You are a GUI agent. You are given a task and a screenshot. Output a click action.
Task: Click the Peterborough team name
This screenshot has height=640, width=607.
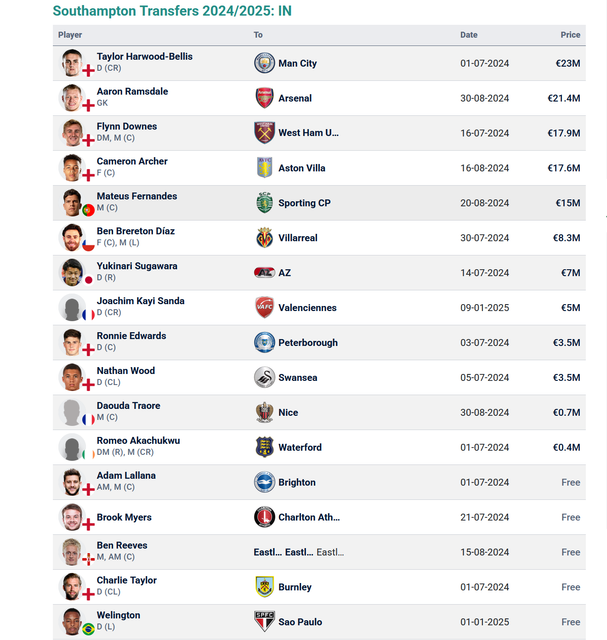click(x=308, y=343)
